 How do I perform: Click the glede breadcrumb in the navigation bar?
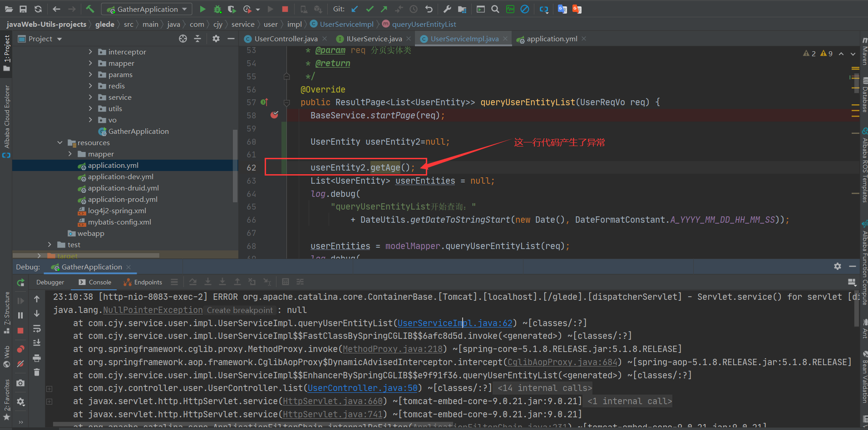coord(104,24)
